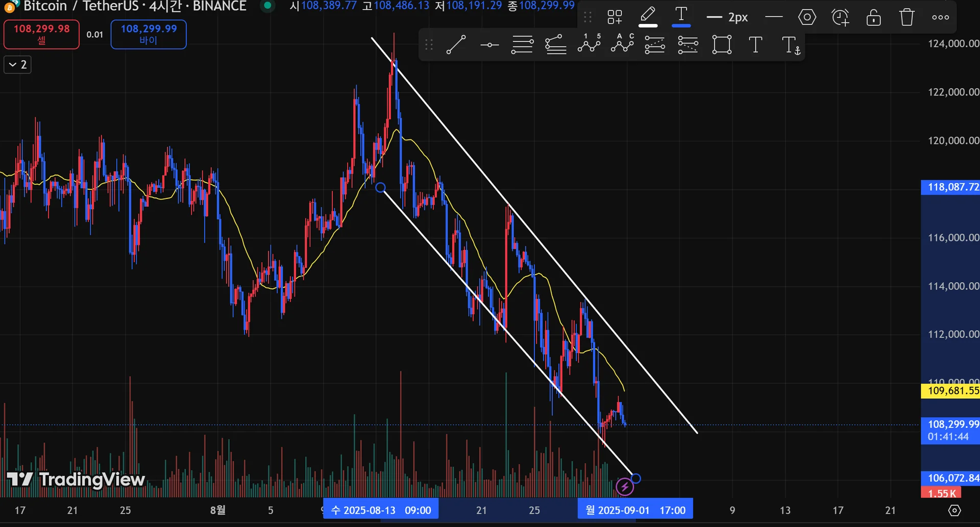Open the three-dot more options menu
The image size is (980, 527).
point(940,17)
